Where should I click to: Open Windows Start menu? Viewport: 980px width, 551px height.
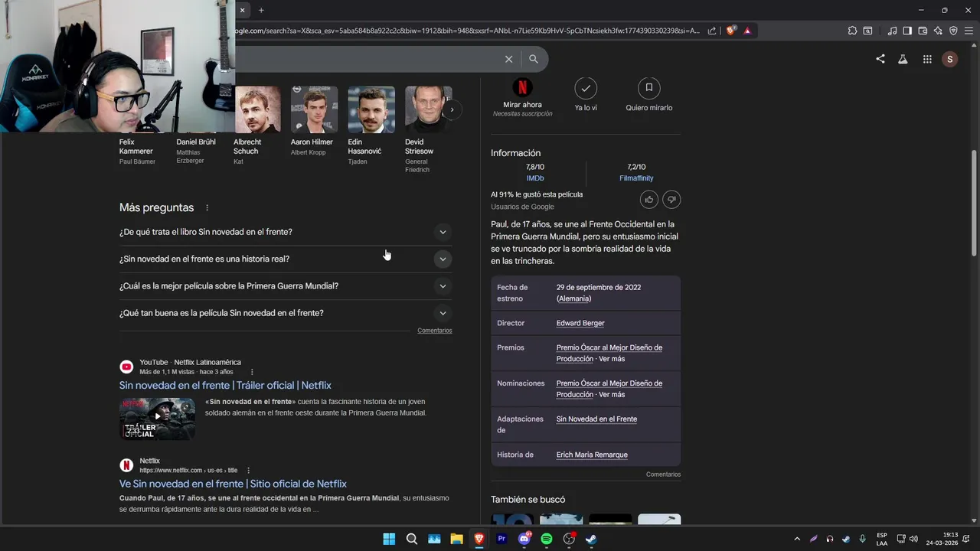pyautogui.click(x=389, y=539)
